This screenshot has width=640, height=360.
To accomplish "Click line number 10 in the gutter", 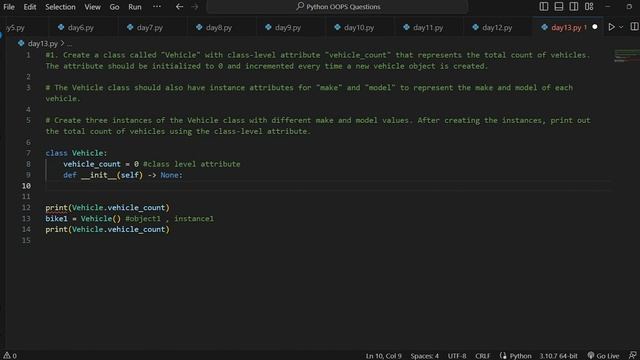I will [26, 186].
